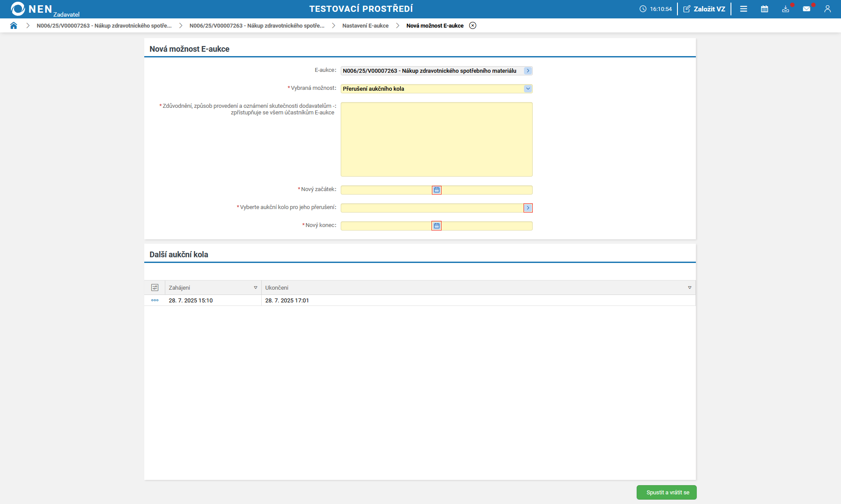Select Nová možnost E-aukce breadcrumb
This screenshot has width=841, height=504.
tap(435, 25)
